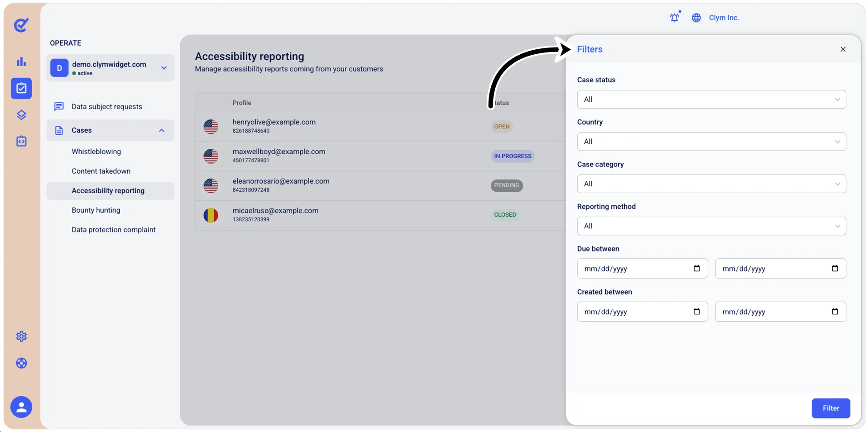This screenshot has height=432, width=868.
Task: Open henryolive@example.com case row
Action: click(380, 127)
